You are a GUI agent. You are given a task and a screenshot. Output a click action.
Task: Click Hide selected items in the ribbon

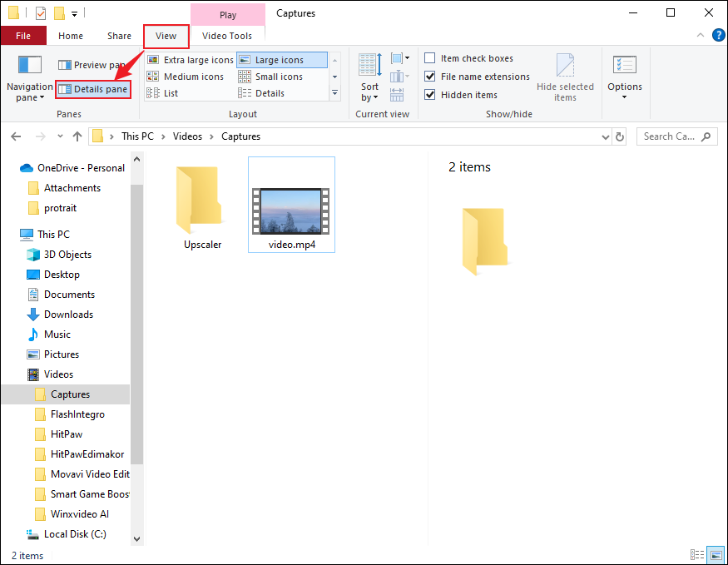click(566, 77)
